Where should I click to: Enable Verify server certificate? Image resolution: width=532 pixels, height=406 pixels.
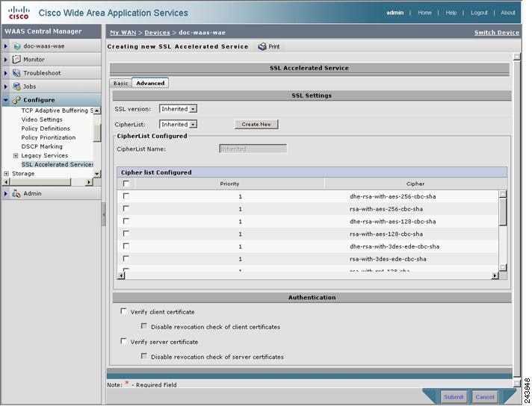point(123,341)
